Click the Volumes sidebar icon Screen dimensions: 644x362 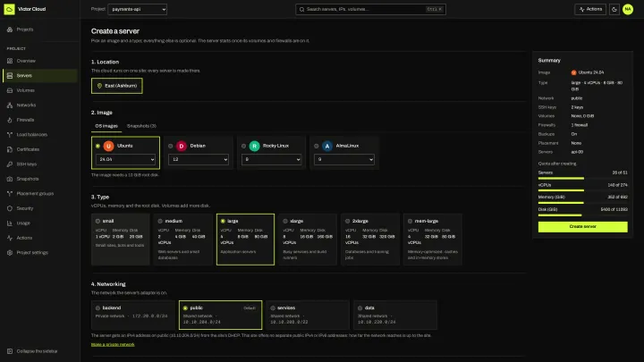10,90
